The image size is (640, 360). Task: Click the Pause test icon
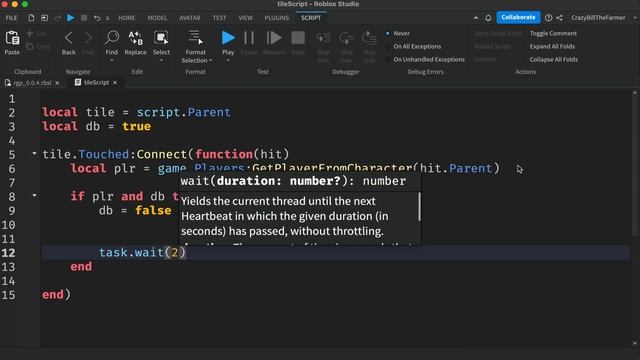point(249,38)
